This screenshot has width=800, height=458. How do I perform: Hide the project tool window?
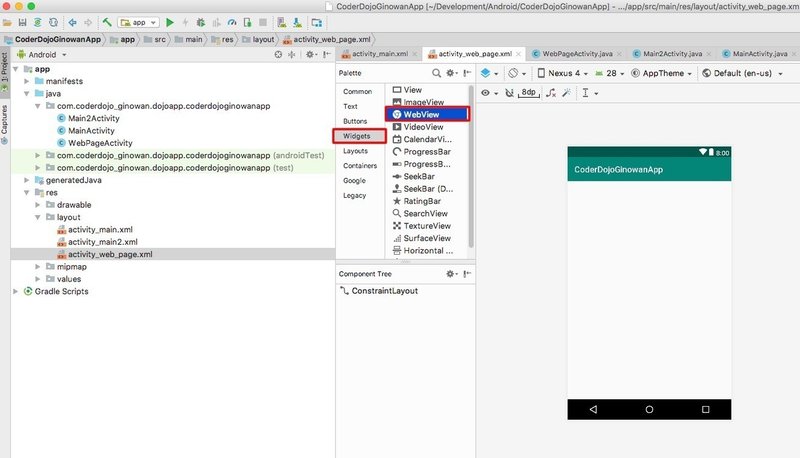click(327, 54)
